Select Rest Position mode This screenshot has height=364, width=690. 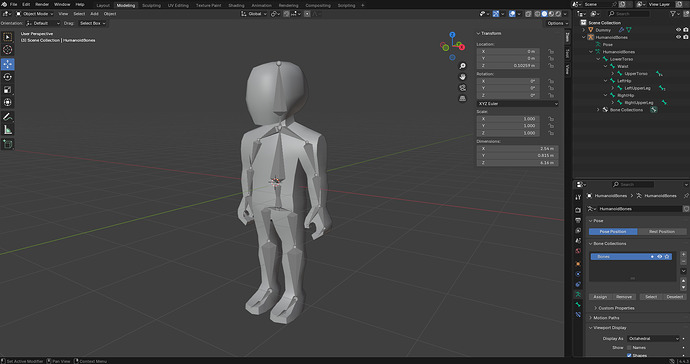662,232
